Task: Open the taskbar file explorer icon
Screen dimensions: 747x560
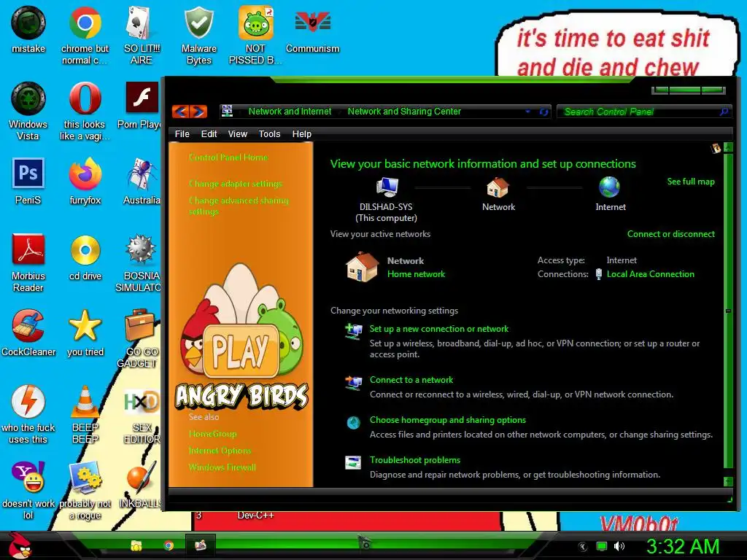Action: 136,545
